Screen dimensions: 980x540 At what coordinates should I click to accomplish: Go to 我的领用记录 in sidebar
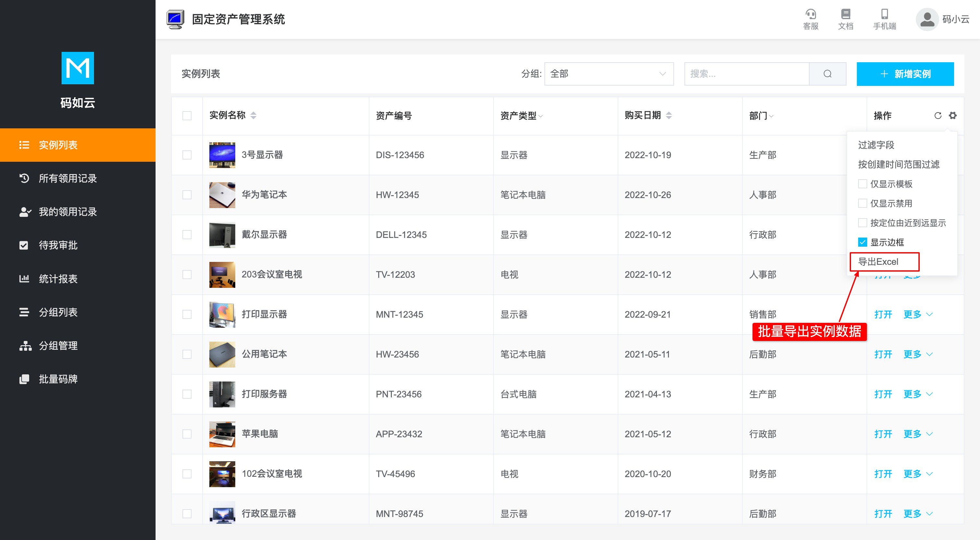[x=77, y=212]
